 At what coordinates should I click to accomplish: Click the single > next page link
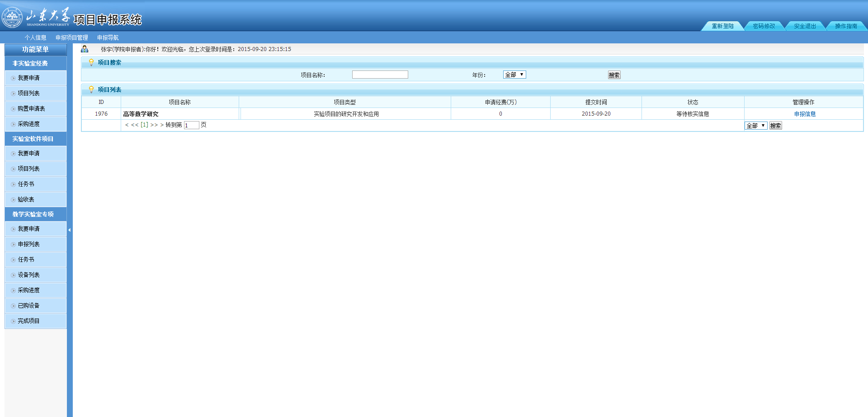[x=162, y=125]
